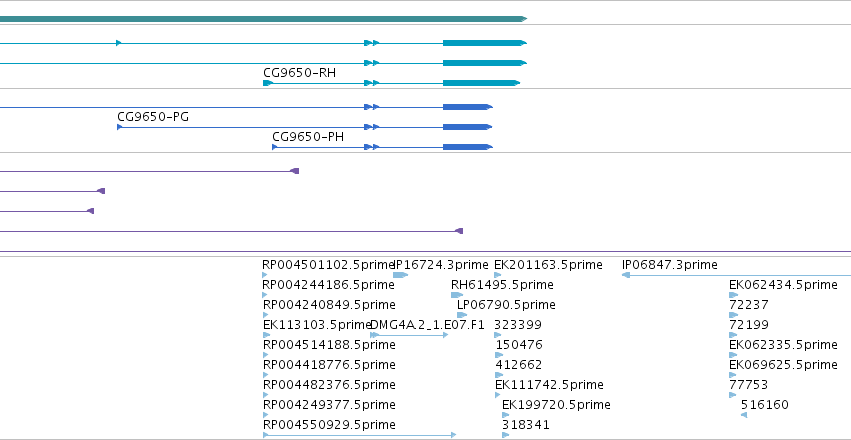Select the LP06790.5prime feature glyph
The width and height of the screenshot is (851, 440).
462,315
